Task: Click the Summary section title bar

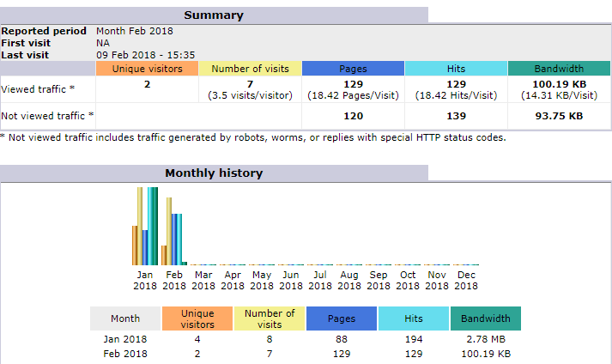Action: click(214, 15)
